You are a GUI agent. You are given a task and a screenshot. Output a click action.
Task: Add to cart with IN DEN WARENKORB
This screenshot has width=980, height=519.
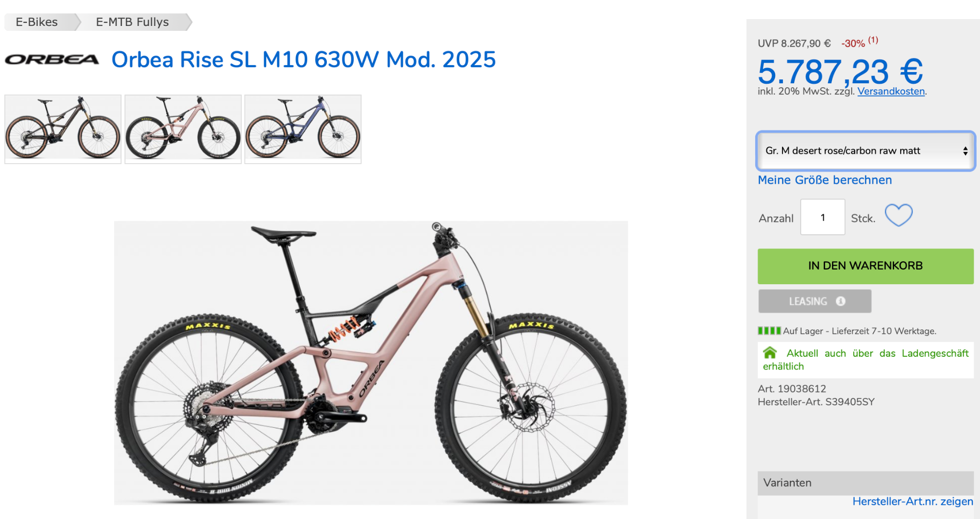tap(866, 266)
